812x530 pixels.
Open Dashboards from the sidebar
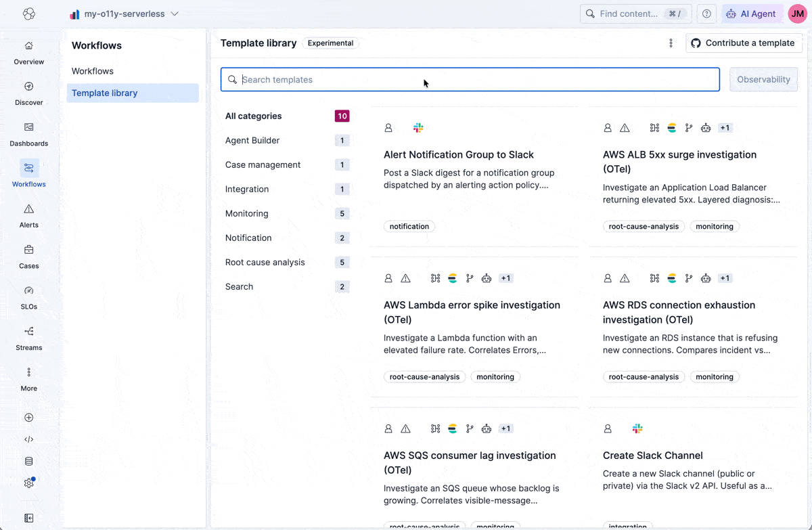(x=29, y=134)
